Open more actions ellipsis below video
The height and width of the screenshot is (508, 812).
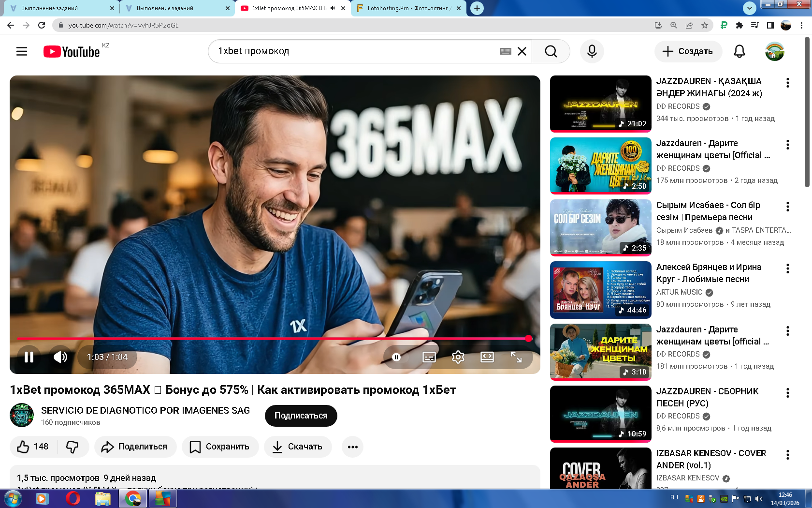tap(352, 447)
